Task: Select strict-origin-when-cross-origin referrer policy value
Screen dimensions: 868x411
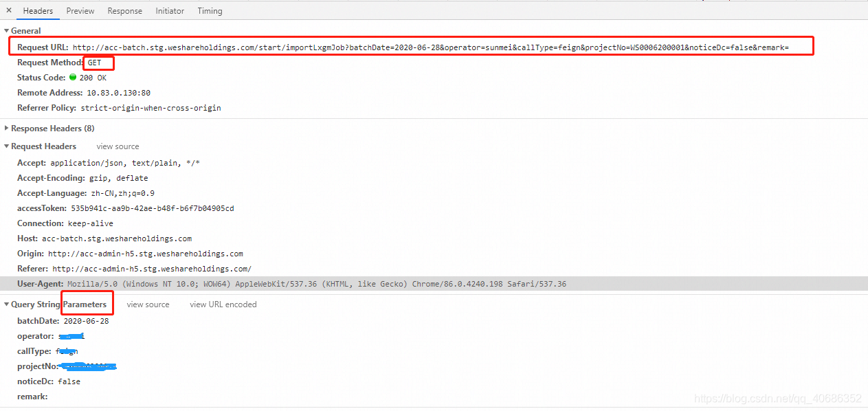Action: click(151, 108)
